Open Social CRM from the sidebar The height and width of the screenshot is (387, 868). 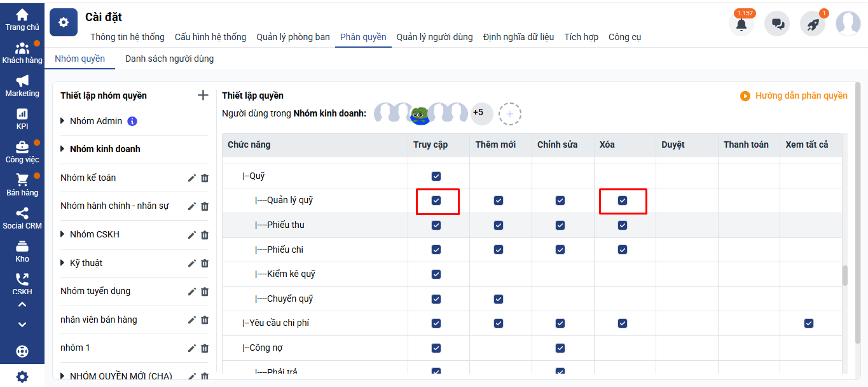[x=22, y=218]
